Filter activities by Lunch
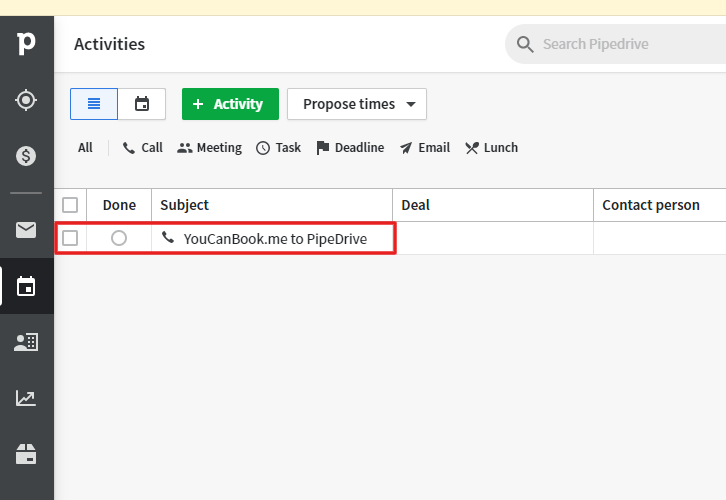This screenshot has width=726, height=500. pos(491,148)
